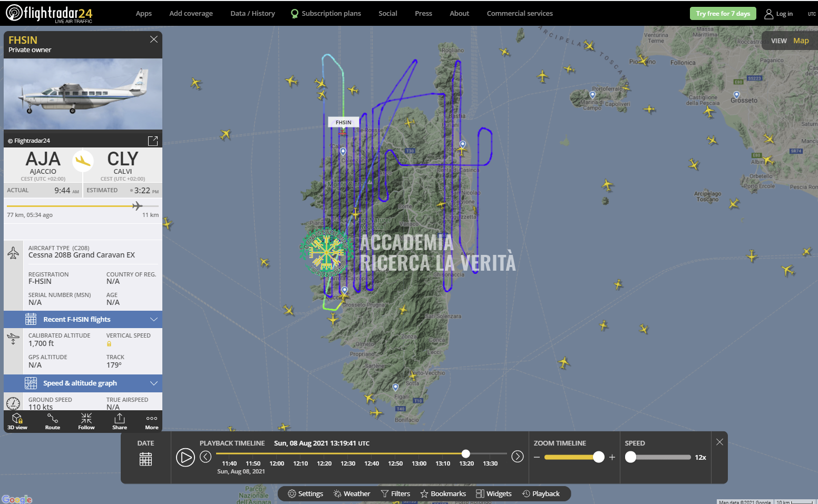Expand aircraft photo to full size
This screenshot has width=818, height=504.
(153, 141)
